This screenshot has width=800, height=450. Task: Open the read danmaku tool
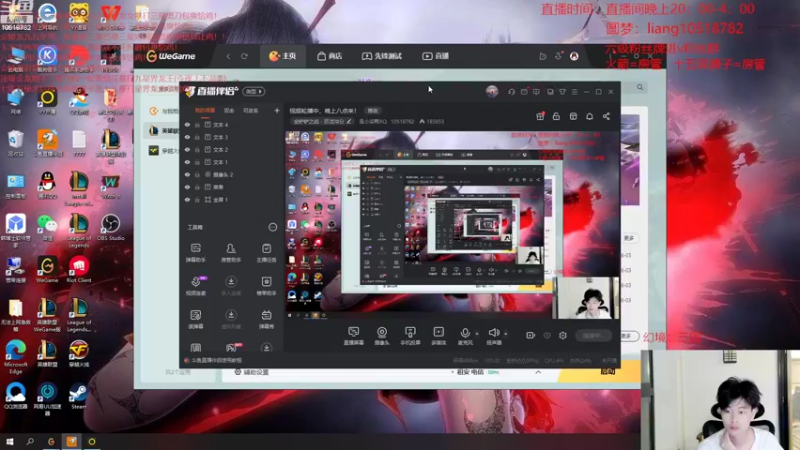pos(195,319)
